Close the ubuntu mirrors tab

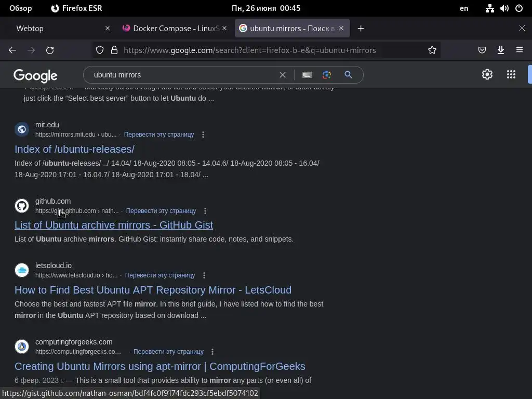[341, 28]
